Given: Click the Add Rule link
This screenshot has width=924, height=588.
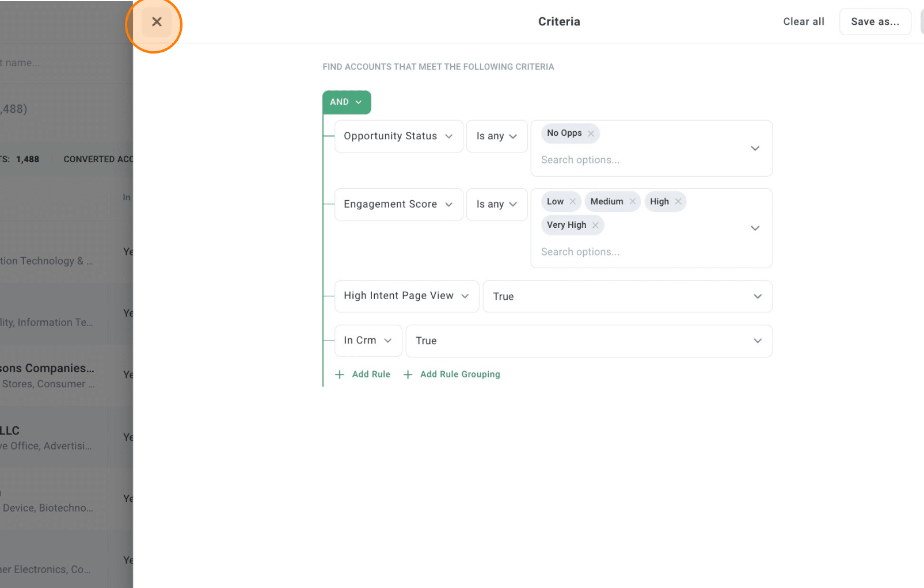Looking at the screenshot, I should pyautogui.click(x=371, y=375).
